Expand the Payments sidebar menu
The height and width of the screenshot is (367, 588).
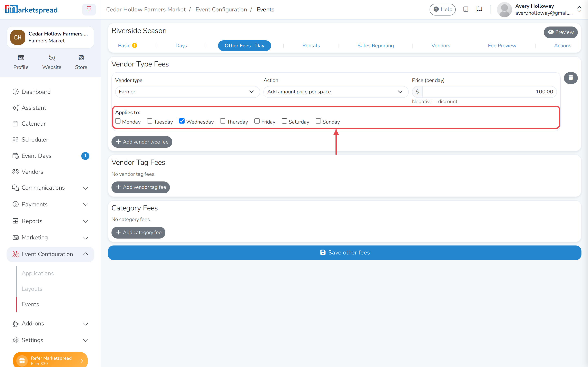tap(50, 204)
